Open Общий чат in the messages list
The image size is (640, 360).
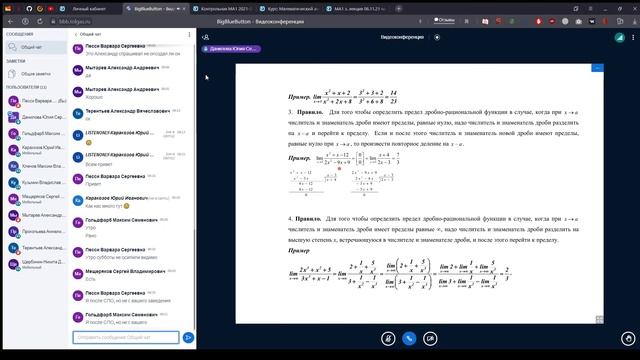click(36, 47)
